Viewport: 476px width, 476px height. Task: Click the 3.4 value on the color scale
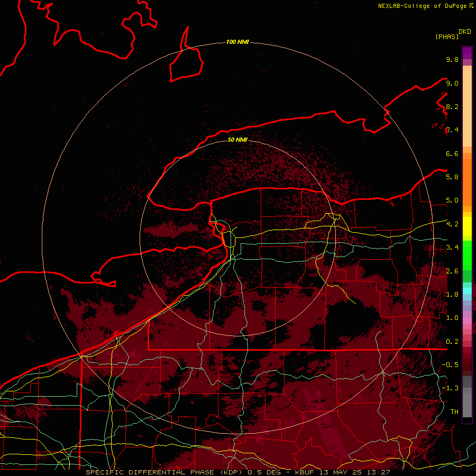(452, 248)
